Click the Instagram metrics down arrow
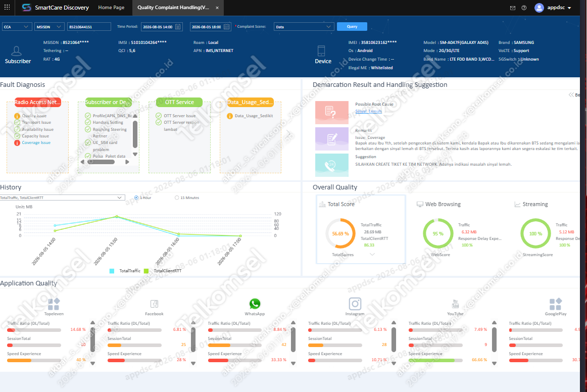 click(394, 363)
